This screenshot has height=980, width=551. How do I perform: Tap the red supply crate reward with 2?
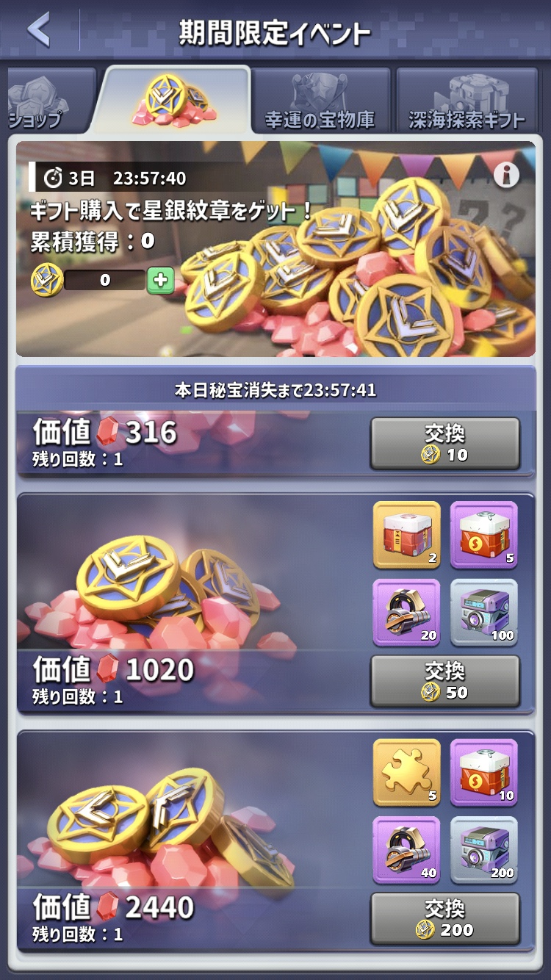tap(407, 535)
